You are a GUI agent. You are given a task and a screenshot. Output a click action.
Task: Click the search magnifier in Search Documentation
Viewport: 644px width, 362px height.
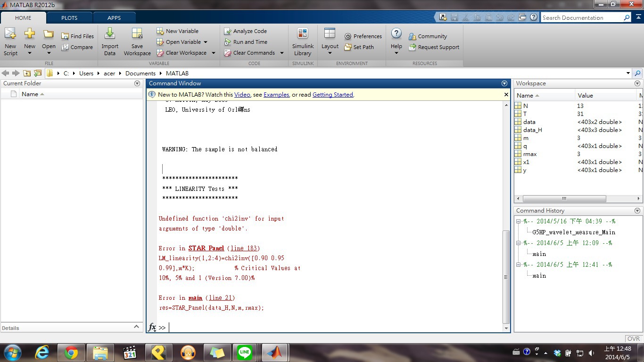coord(627,17)
